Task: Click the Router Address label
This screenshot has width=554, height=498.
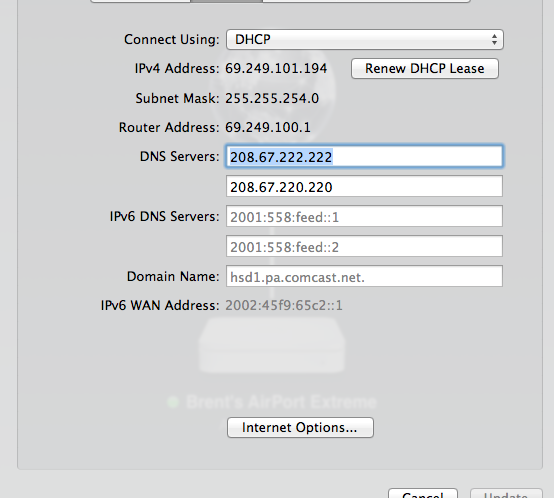Action: tap(169, 128)
